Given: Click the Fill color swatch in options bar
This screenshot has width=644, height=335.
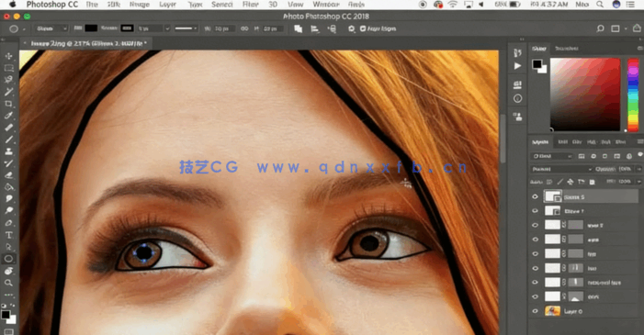Looking at the screenshot, I should click(91, 28).
